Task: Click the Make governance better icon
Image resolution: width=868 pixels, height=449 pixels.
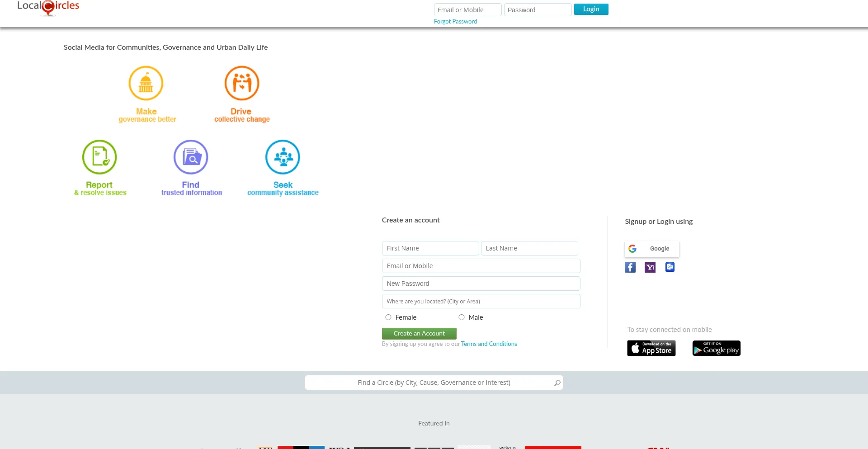Action: (x=146, y=83)
